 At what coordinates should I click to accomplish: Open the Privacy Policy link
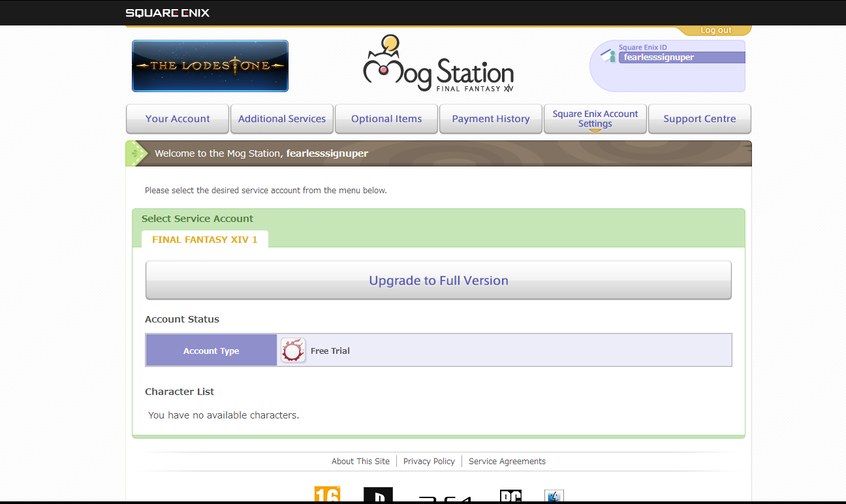[429, 461]
